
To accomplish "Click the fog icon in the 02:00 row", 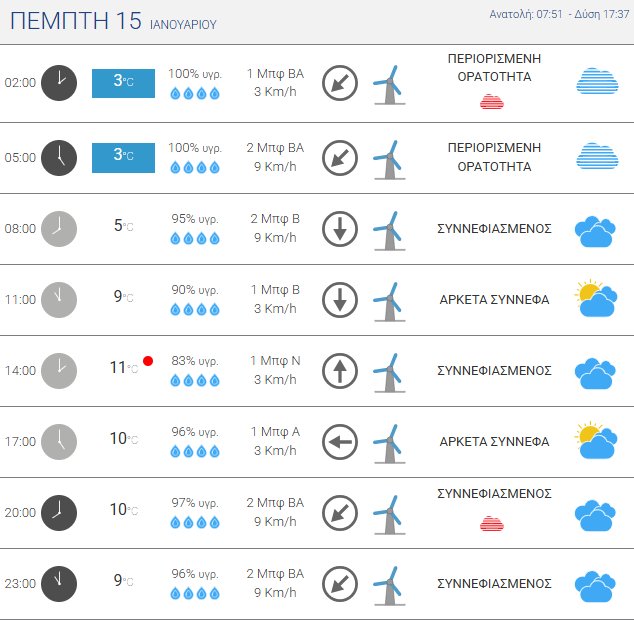I will tap(597, 82).
